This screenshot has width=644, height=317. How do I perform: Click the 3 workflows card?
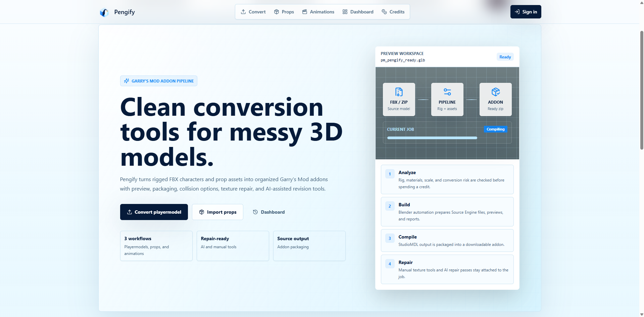(x=156, y=246)
